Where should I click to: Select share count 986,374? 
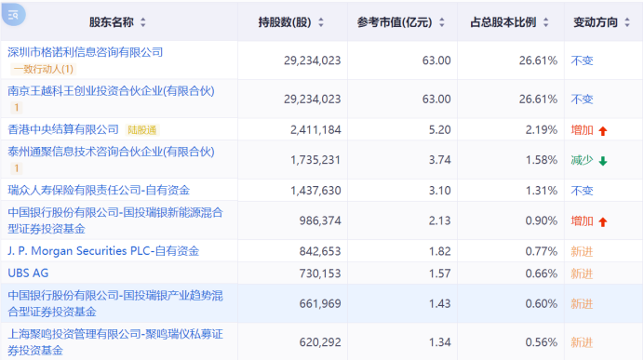coord(320,220)
